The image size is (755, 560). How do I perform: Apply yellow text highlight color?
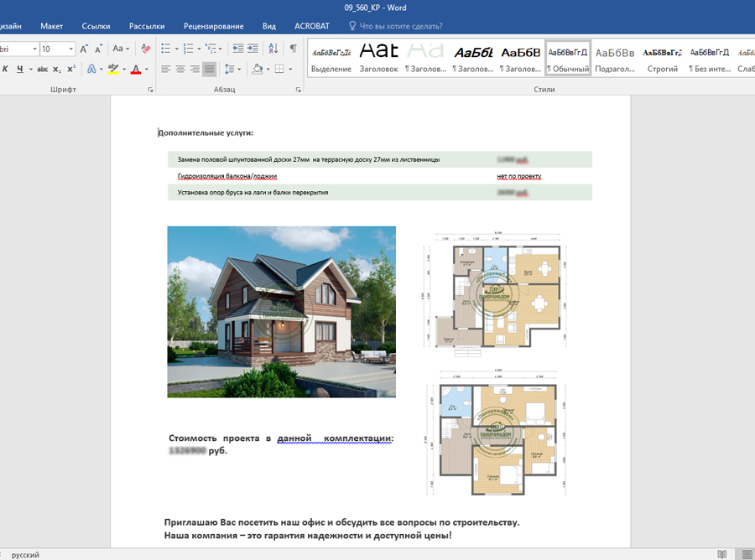(113, 70)
